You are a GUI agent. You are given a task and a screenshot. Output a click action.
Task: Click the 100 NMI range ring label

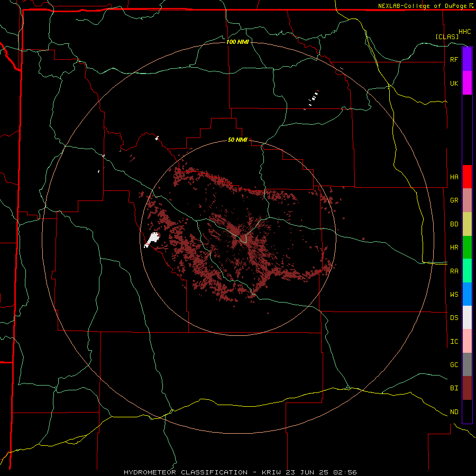point(237,42)
